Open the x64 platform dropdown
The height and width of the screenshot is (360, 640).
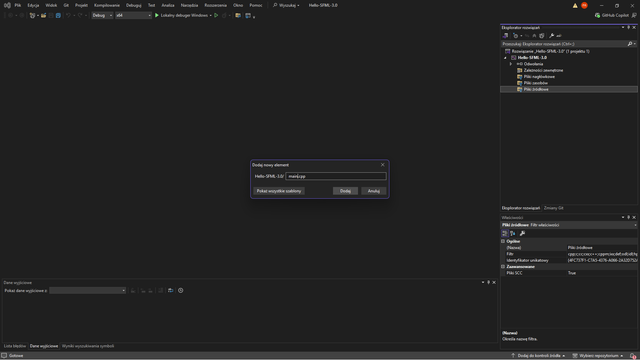tap(133, 16)
